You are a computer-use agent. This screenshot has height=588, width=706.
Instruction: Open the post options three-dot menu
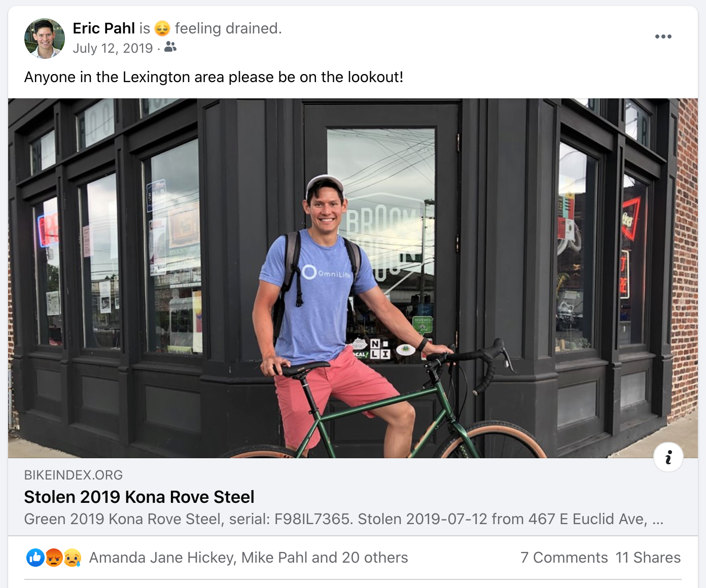tap(663, 36)
